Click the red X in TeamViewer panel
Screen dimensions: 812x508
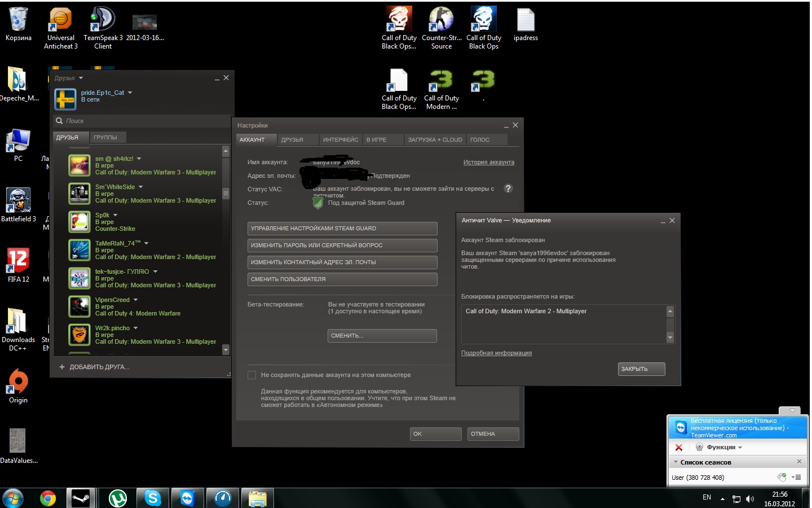pos(679,447)
